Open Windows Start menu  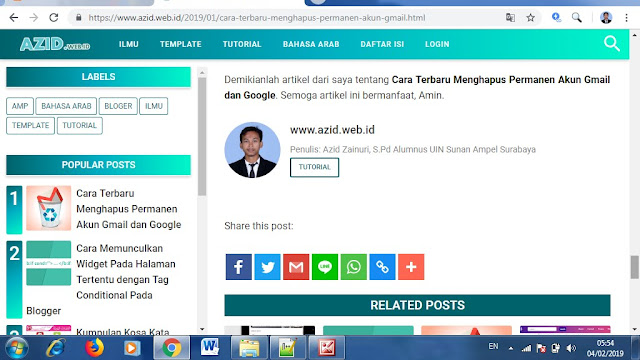pyautogui.click(x=16, y=348)
